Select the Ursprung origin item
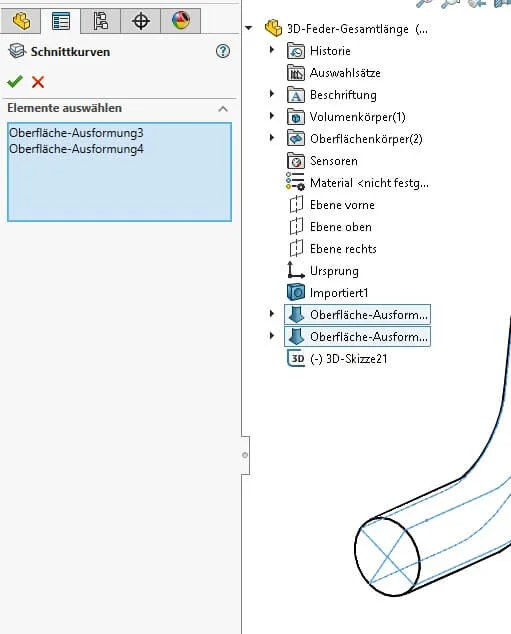The height and width of the screenshot is (634, 511). (x=334, y=271)
